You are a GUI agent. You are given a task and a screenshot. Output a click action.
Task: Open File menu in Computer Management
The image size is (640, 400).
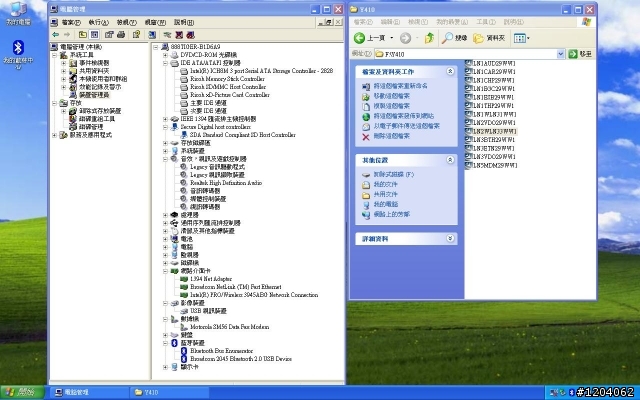pyautogui.click(x=71, y=22)
